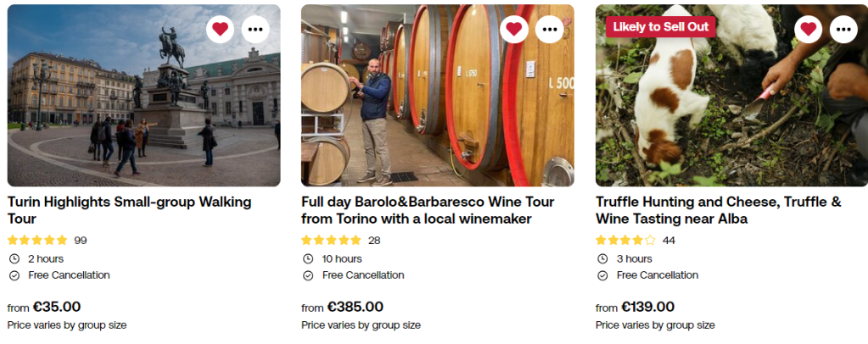868x344 pixels.
Task: Open more options on Turin Highlights card
Action: [255, 30]
